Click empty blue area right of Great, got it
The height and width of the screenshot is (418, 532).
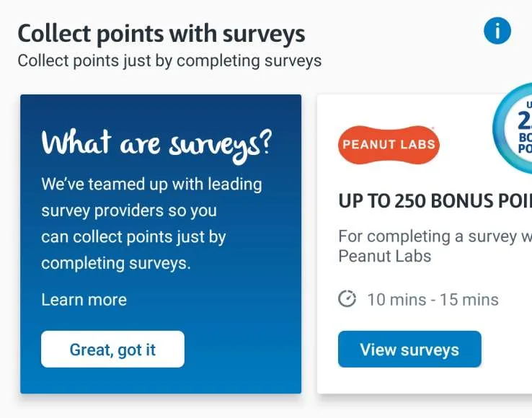click(x=241, y=350)
